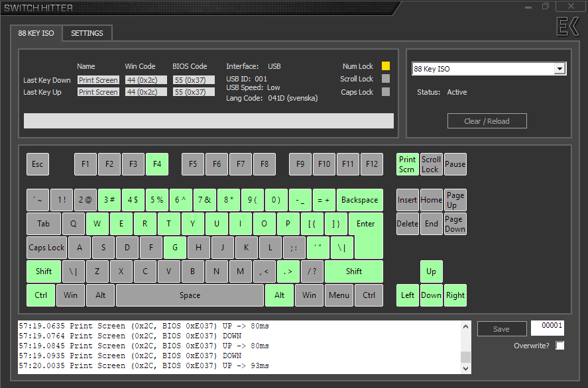This screenshot has width=588, height=388.
Task: Click the Up arrow key tile
Action: pyautogui.click(x=431, y=271)
